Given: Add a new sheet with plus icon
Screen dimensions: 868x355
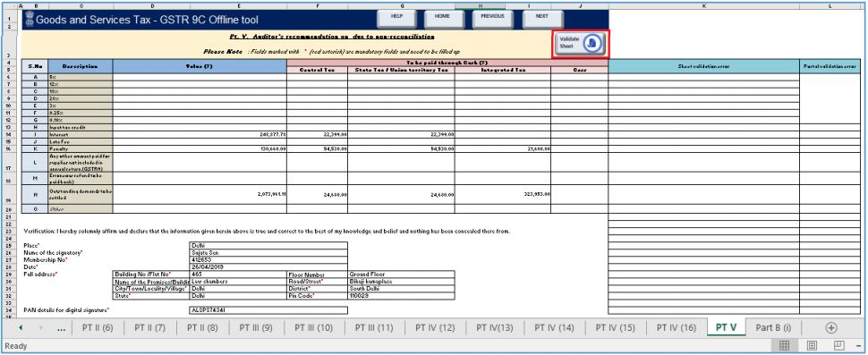Looking at the screenshot, I should click(x=831, y=327).
